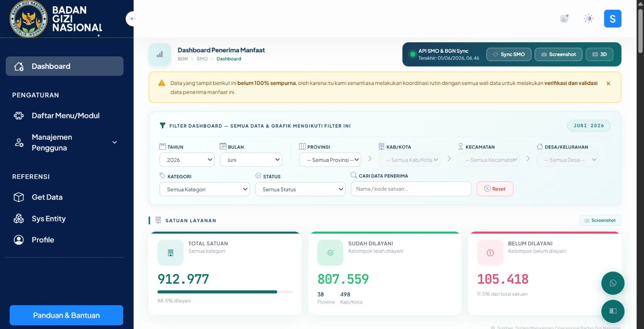Open Semua Kab/Kota dropdown
Viewport: 644px width, 329px height.
pyautogui.click(x=409, y=160)
